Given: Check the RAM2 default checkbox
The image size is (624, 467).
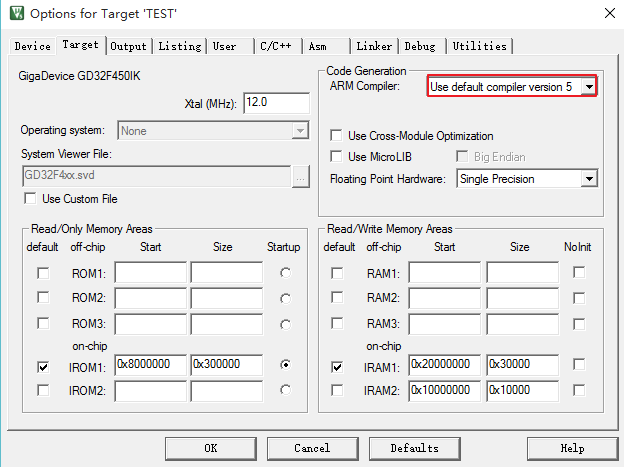Looking at the screenshot, I should coord(337,297).
